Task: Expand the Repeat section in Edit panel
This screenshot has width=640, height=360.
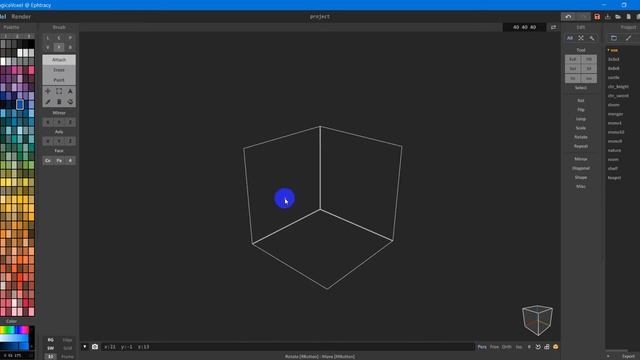Action: [581, 146]
